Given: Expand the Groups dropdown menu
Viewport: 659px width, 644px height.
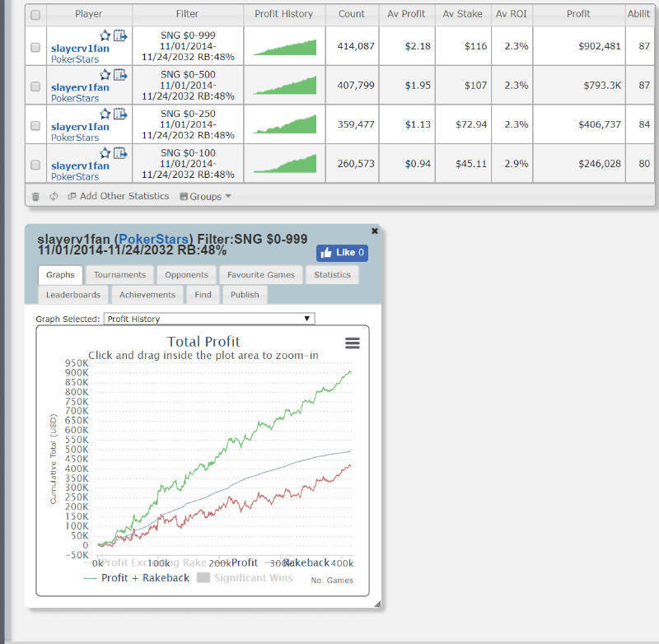Looking at the screenshot, I should click(x=206, y=197).
